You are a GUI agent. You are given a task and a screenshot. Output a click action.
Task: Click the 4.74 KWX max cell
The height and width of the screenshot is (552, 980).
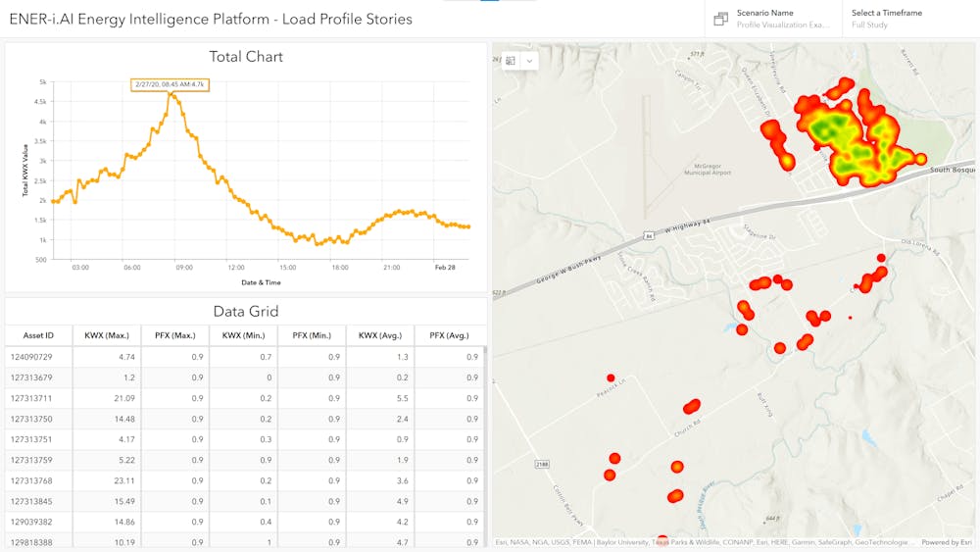point(107,357)
